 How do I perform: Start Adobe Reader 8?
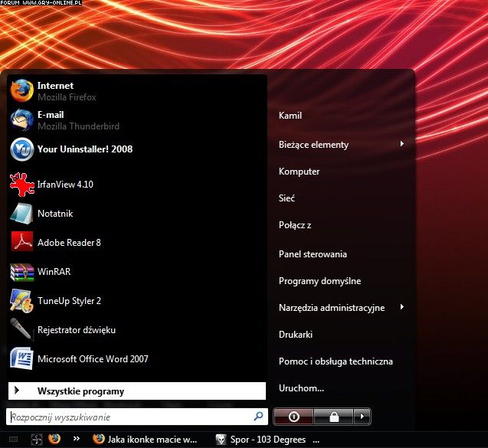[x=69, y=243]
